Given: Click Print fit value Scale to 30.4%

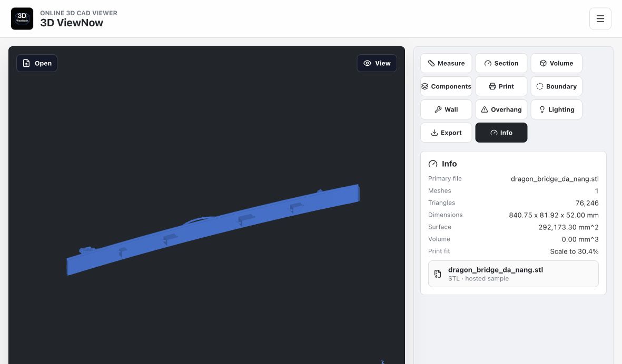Looking at the screenshot, I should [x=574, y=251].
